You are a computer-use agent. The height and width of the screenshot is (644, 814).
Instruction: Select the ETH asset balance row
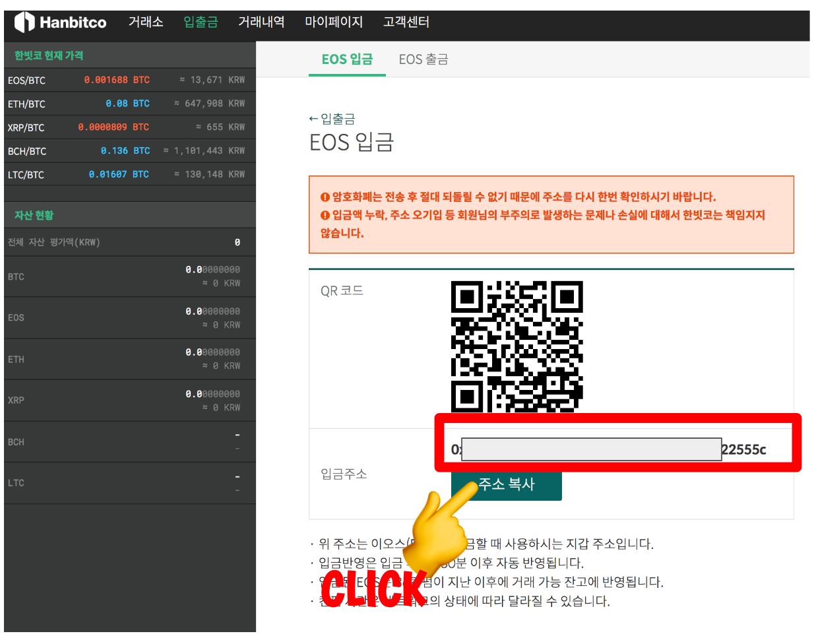click(129, 359)
